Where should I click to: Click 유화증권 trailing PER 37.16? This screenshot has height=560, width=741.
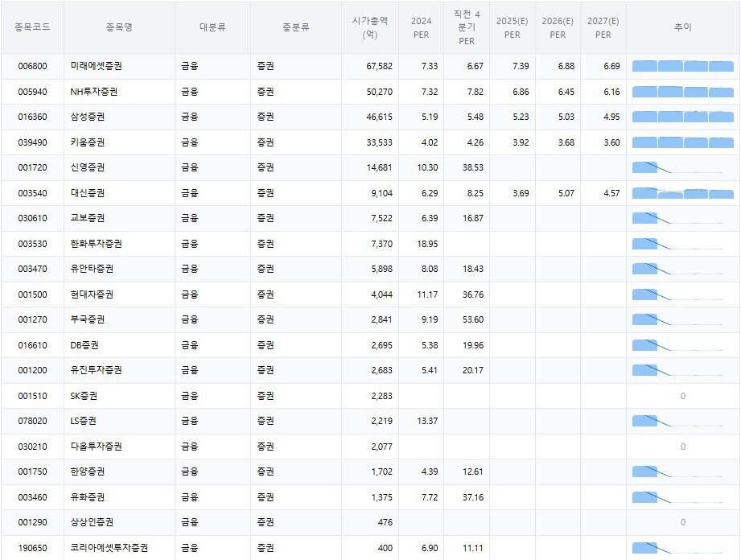tap(473, 497)
